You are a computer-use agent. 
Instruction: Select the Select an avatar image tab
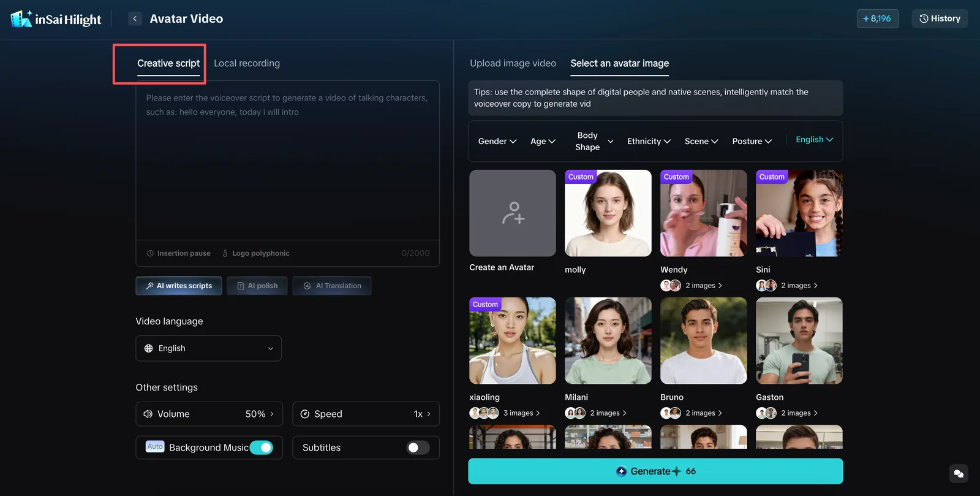coord(619,63)
